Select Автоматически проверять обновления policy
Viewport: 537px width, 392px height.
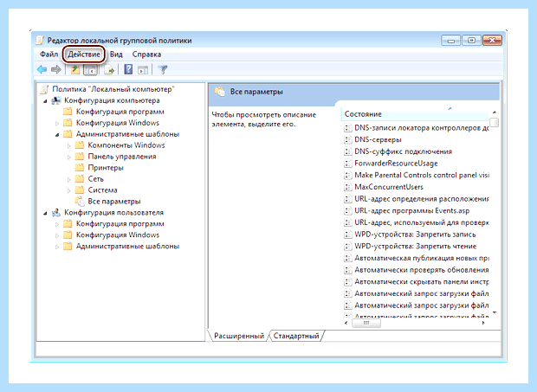tap(422, 270)
